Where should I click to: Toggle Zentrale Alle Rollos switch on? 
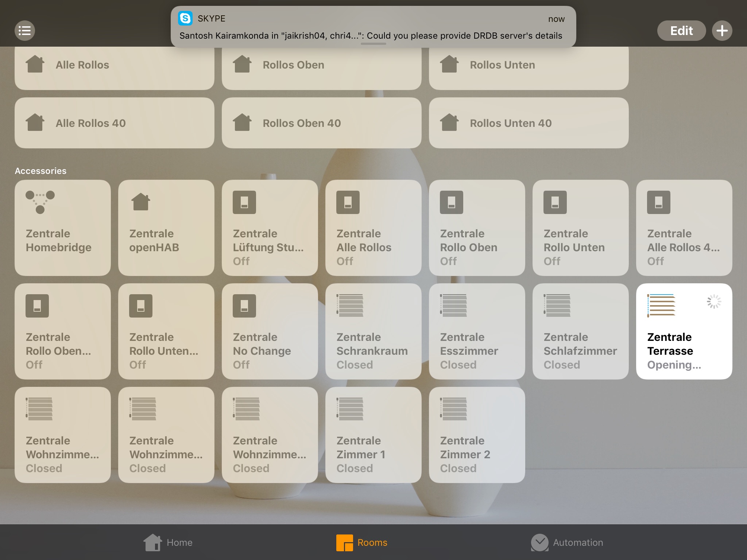[x=373, y=228]
